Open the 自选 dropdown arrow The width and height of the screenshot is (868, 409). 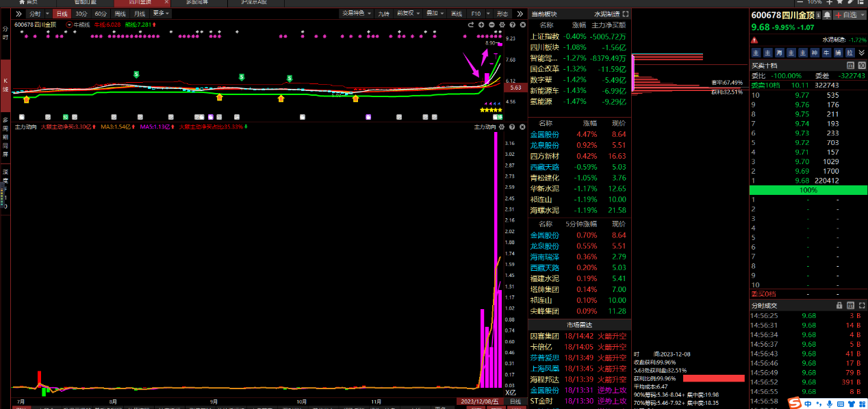(863, 15)
